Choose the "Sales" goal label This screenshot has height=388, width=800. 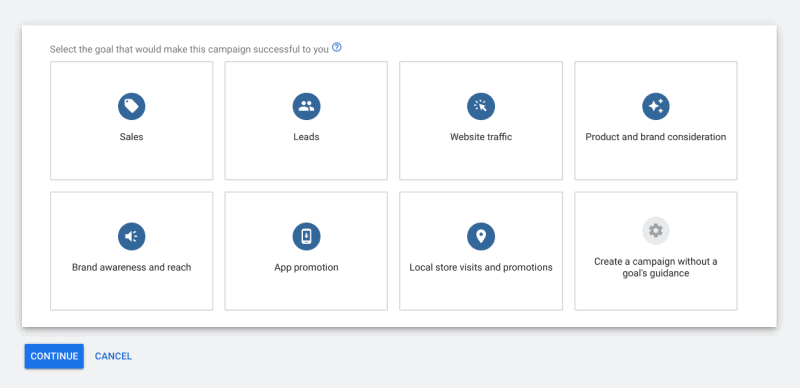pos(132,137)
